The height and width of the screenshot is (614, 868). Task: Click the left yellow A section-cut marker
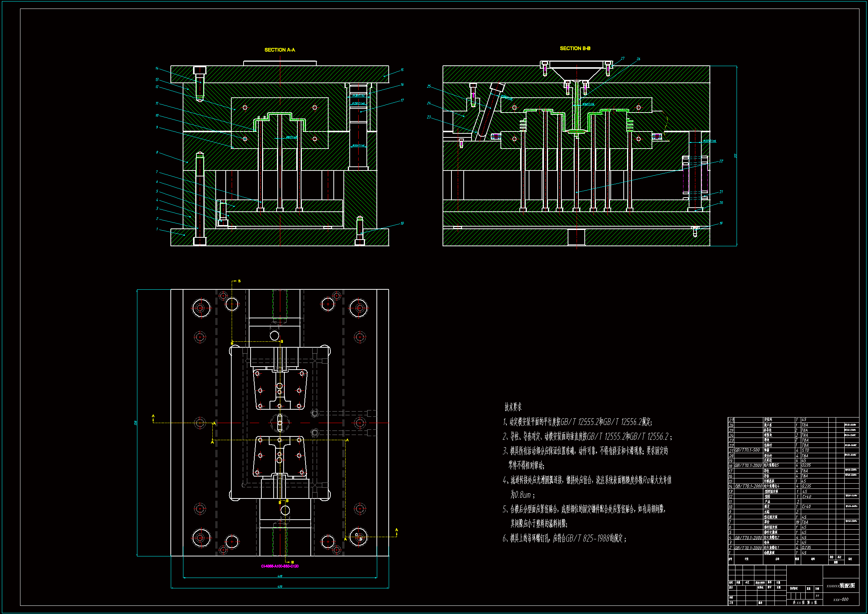coord(153,416)
